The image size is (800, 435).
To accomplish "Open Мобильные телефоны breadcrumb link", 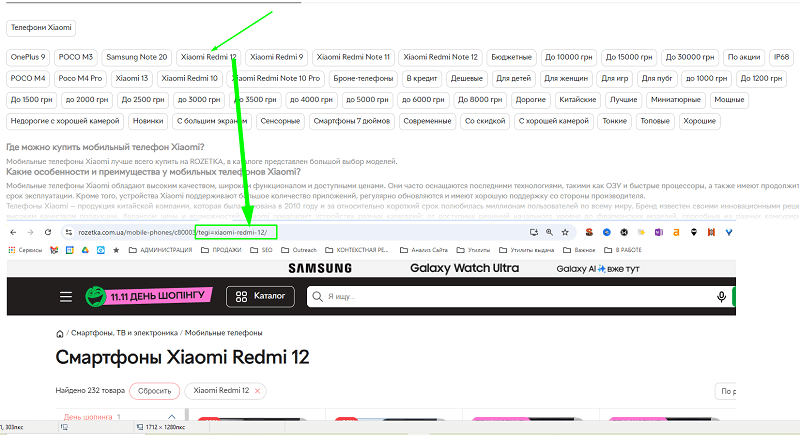I will [x=223, y=334].
